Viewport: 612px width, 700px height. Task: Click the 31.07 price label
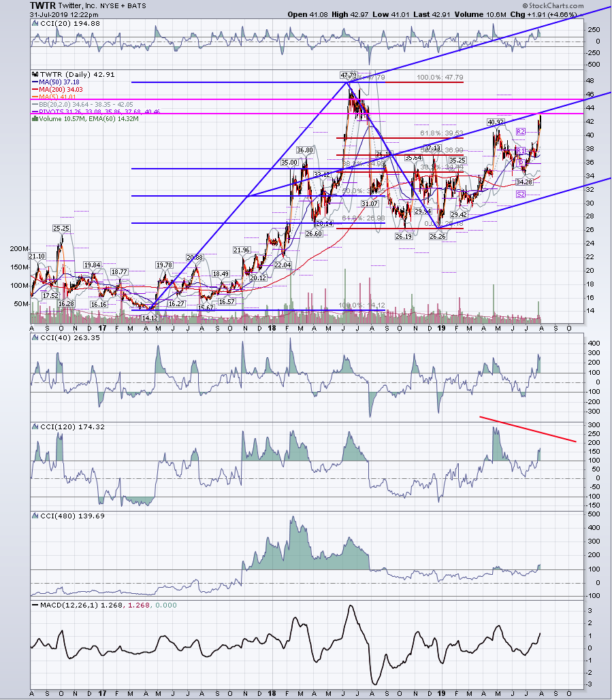370,203
